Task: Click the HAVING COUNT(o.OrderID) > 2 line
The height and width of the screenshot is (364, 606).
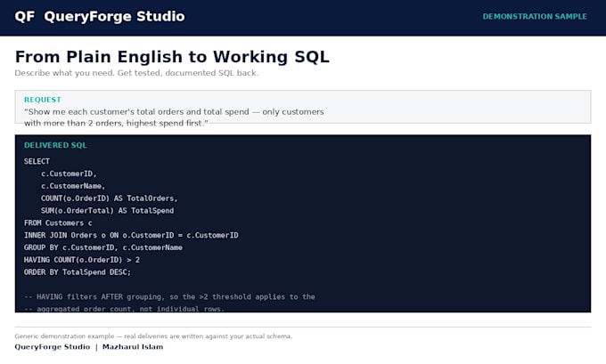Action: click(x=82, y=260)
